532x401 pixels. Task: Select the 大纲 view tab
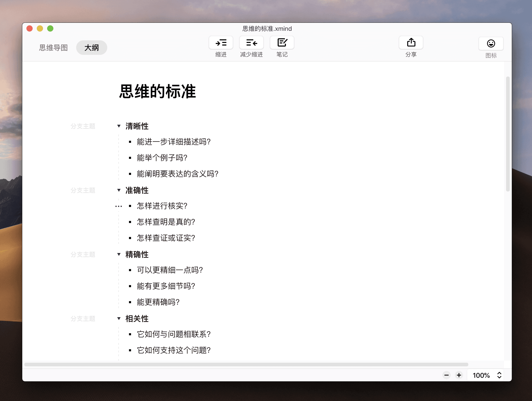tap(91, 47)
